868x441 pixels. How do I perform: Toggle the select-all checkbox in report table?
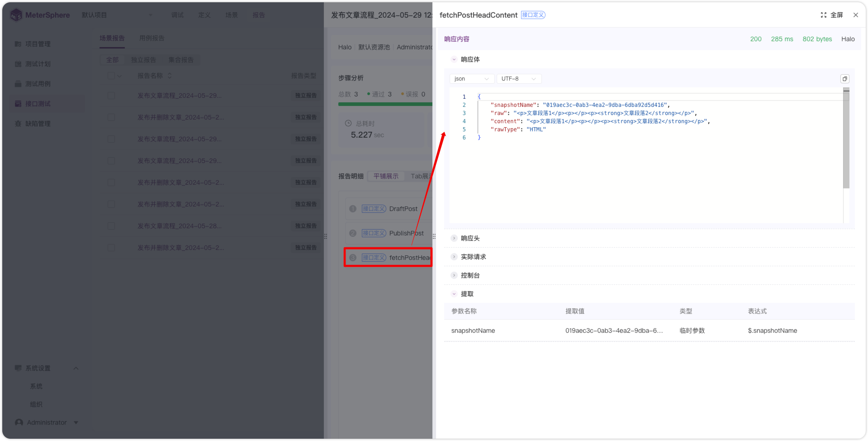click(111, 76)
